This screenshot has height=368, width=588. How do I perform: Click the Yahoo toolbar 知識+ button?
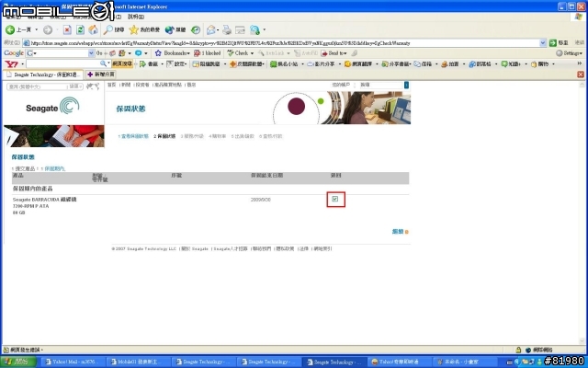click(x=511, y=64)
